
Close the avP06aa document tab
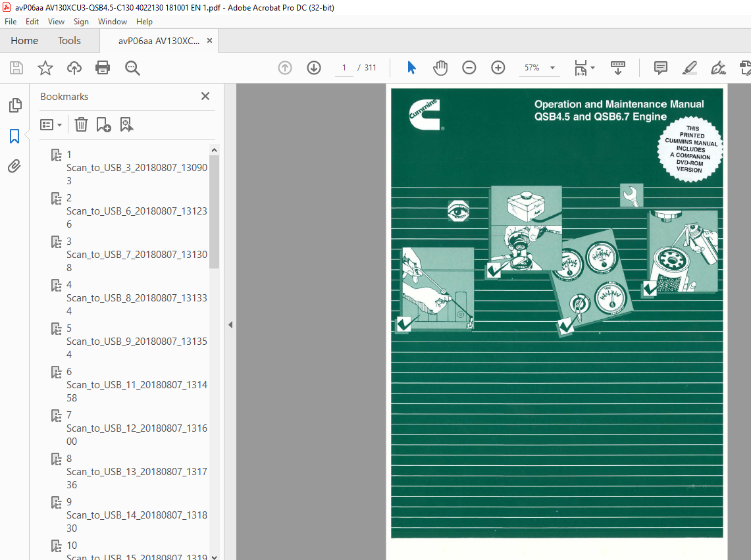click(x=209, y=41)
